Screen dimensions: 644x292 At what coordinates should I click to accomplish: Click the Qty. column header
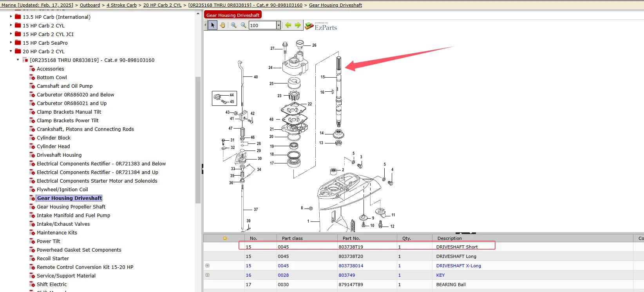click(x=414, y=238)
